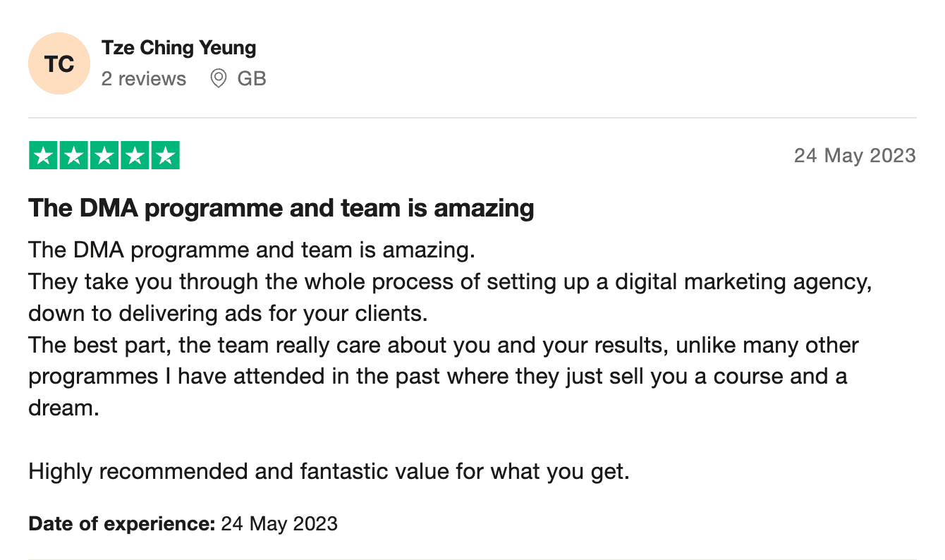Screen dimensions: 945x560
Task: Click the 'The best part' sentence line
Action: 443,346
